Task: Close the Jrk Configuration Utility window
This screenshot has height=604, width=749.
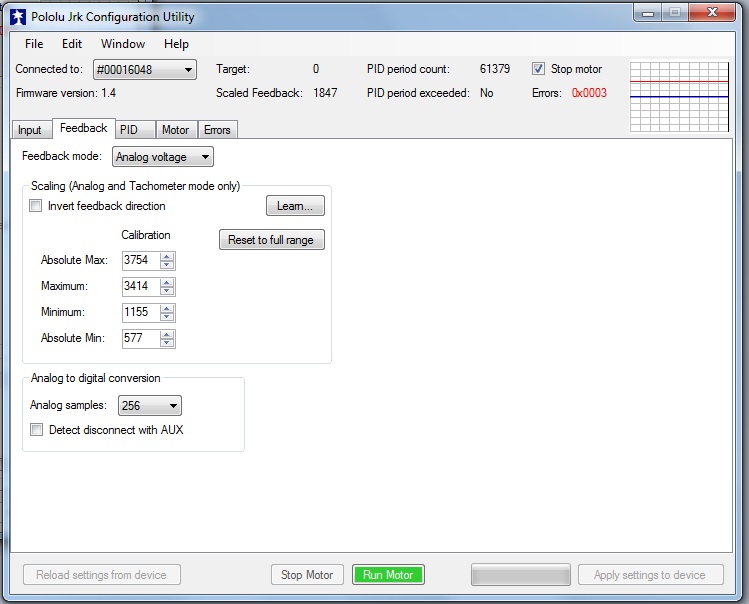Action: pos(711,13)
